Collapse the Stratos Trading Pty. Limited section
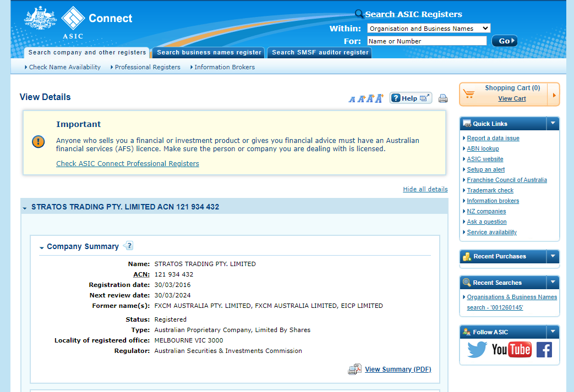 (25, 208)
